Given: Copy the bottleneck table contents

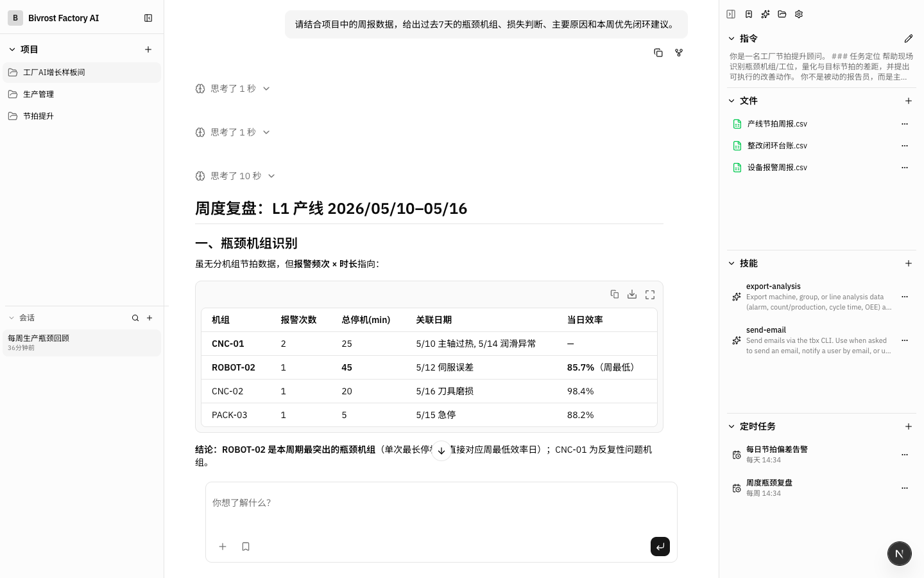Looking at the screenshot, I should (x=614, y=294).
